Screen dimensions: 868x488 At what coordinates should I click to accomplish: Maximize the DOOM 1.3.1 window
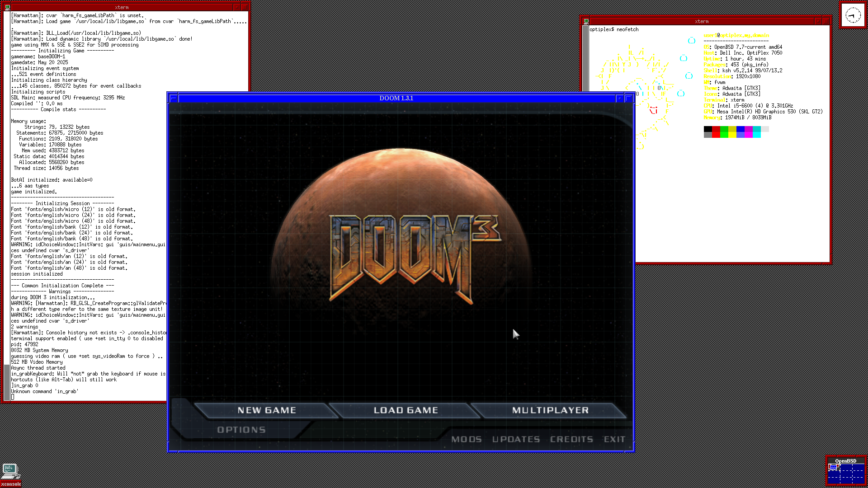pos(628,98)
